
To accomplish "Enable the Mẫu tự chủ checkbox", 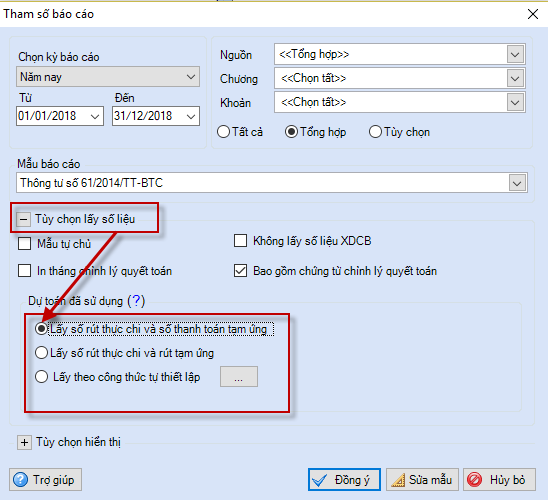I will pos(24,244).
